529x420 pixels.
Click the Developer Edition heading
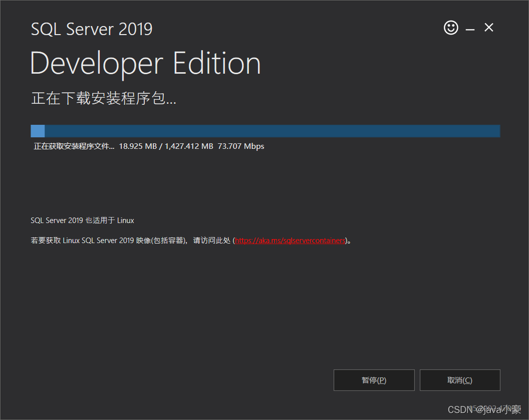146,64
